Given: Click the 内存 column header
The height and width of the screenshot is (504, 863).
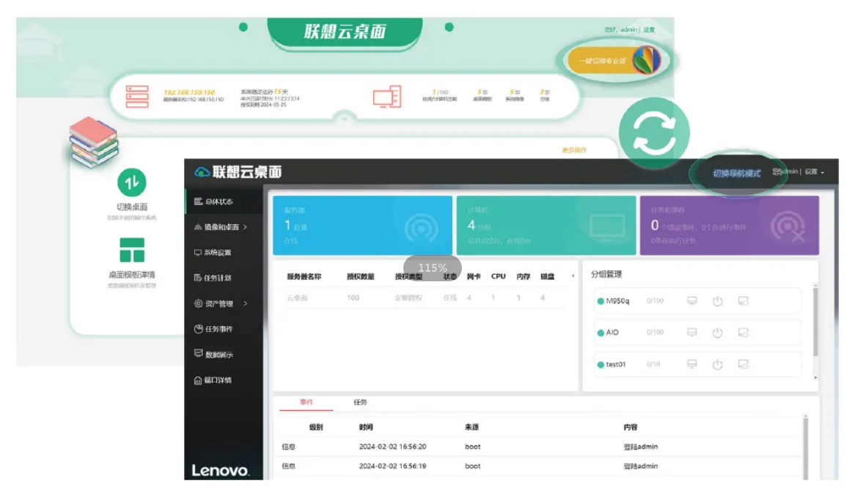Looking at the screenshot, I should [523, 276].
